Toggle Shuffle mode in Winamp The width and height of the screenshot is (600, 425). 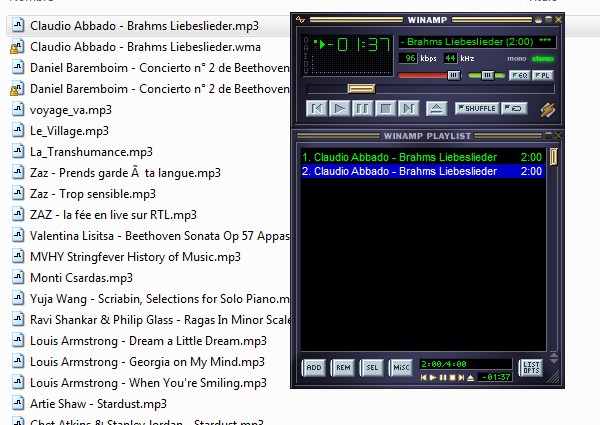tap(477, 109)
